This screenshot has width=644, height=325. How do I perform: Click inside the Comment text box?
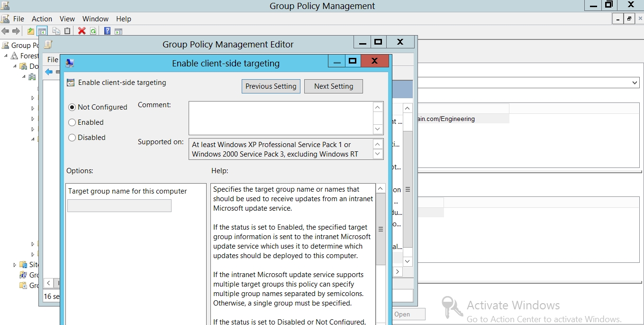[x=281, y=118]
